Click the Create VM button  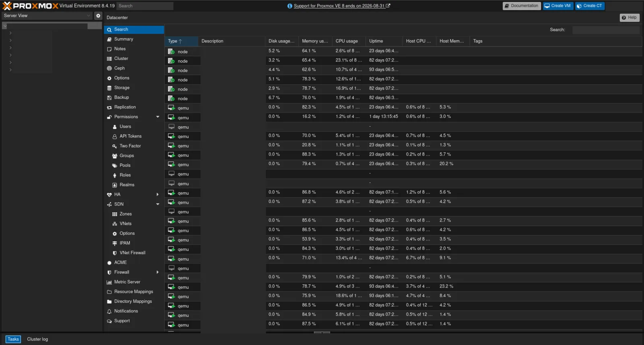(x=558, y=6)
